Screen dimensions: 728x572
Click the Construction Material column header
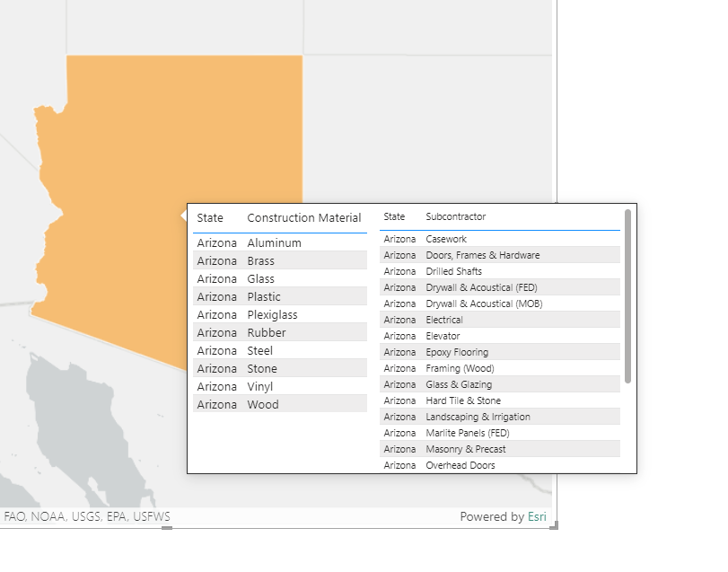coord(304,217)
